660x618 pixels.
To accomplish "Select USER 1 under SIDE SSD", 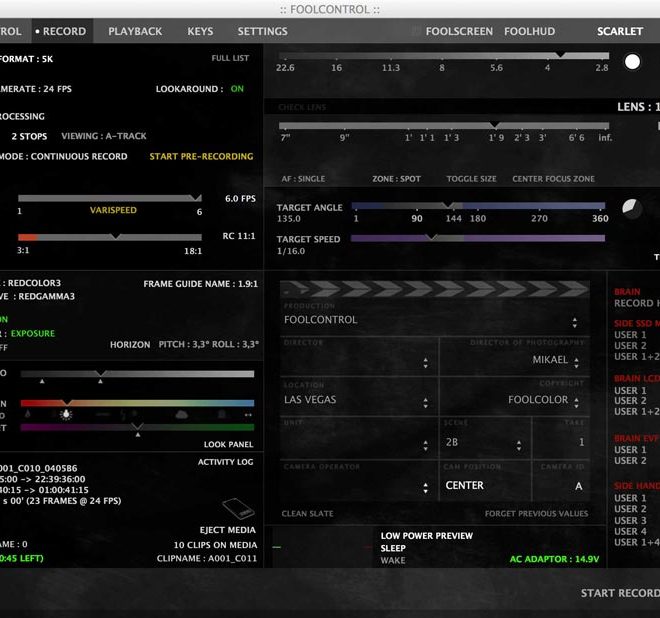I will (630, 335).
